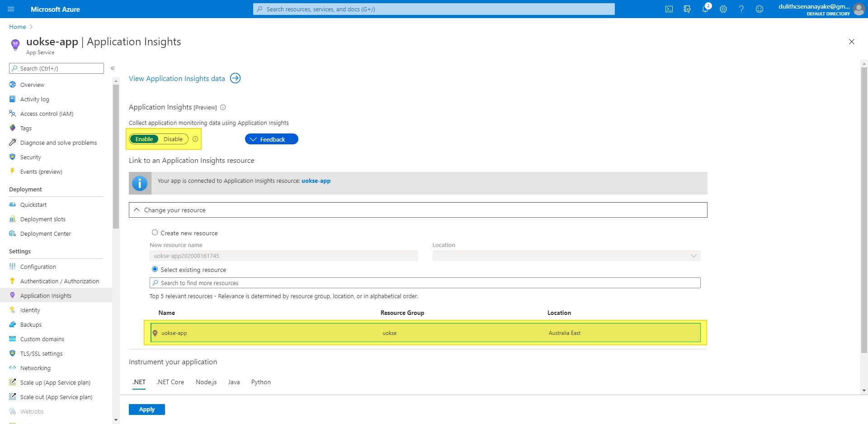Click the Events lightning icon
This screenshot has width=868, height=424.
point(13,172)
